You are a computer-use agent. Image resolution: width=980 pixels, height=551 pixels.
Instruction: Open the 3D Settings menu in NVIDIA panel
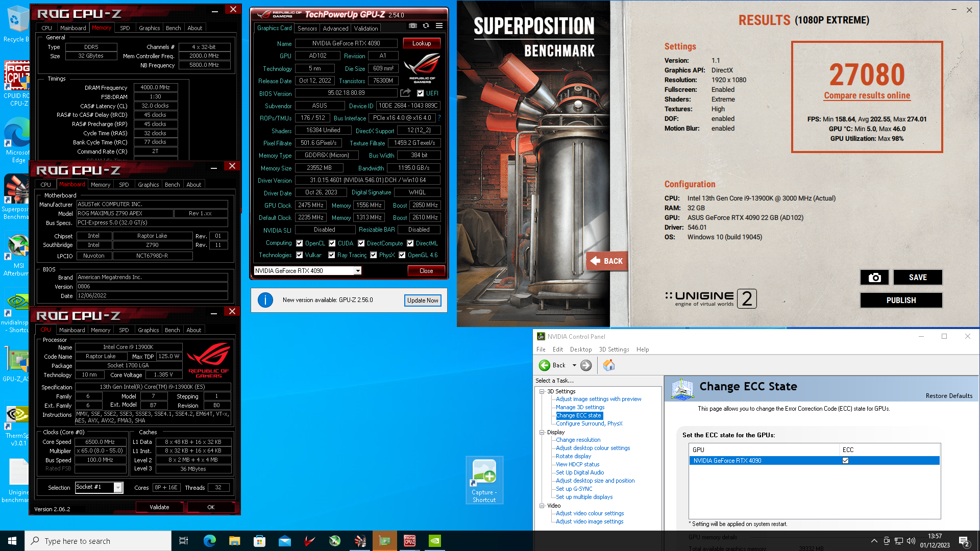pos(614,349)
